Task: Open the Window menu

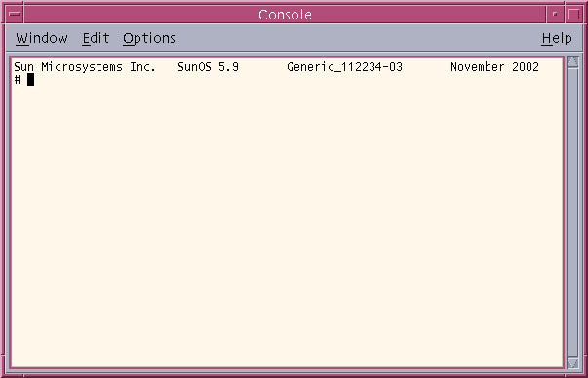Action: pyautogui.click(x=42, y=38)
